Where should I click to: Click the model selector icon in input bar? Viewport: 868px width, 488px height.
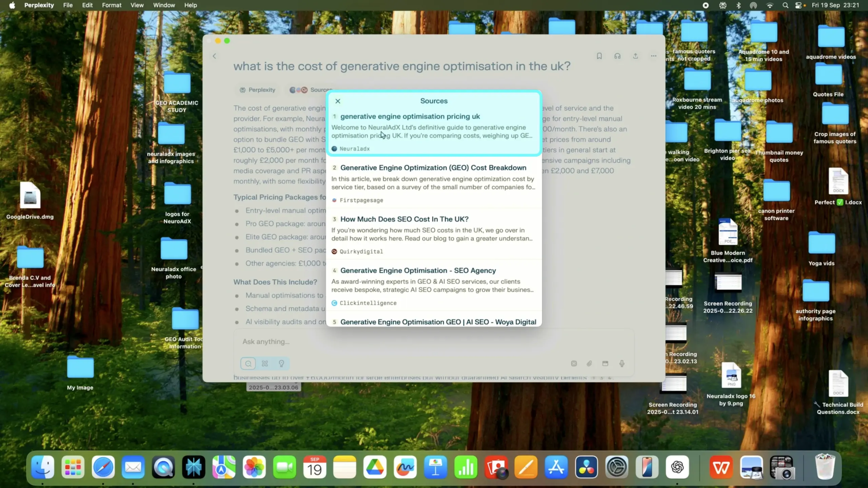[574, 364]
